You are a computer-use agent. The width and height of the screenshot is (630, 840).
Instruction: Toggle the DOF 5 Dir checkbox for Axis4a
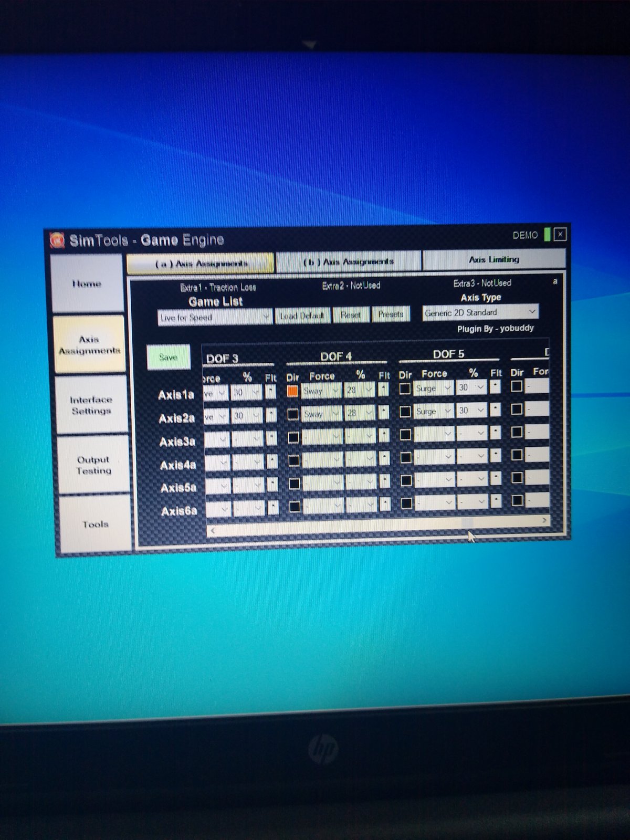[x=406, y=457]
